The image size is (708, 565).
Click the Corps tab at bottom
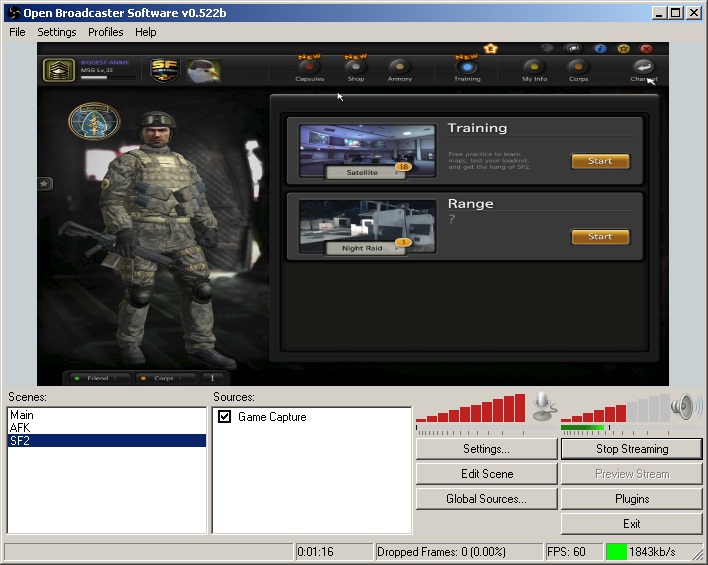tap(164, 378)
